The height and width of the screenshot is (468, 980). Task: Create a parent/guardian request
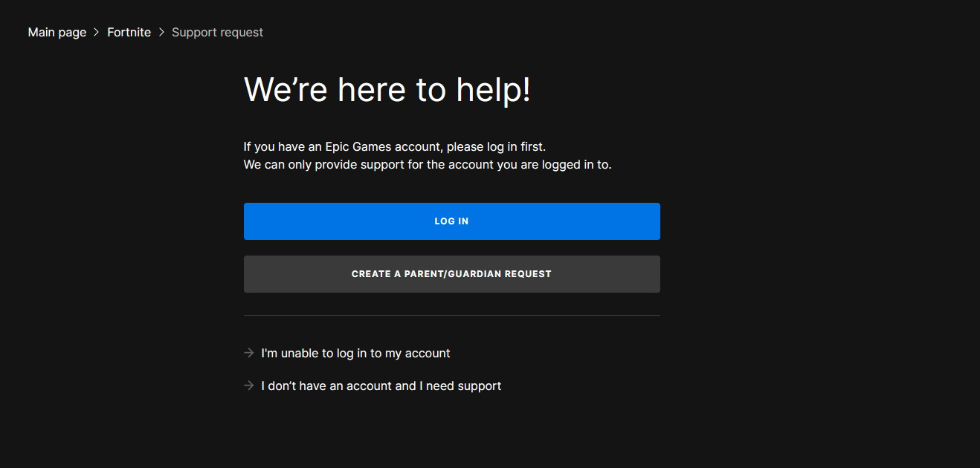coord(451,274)
